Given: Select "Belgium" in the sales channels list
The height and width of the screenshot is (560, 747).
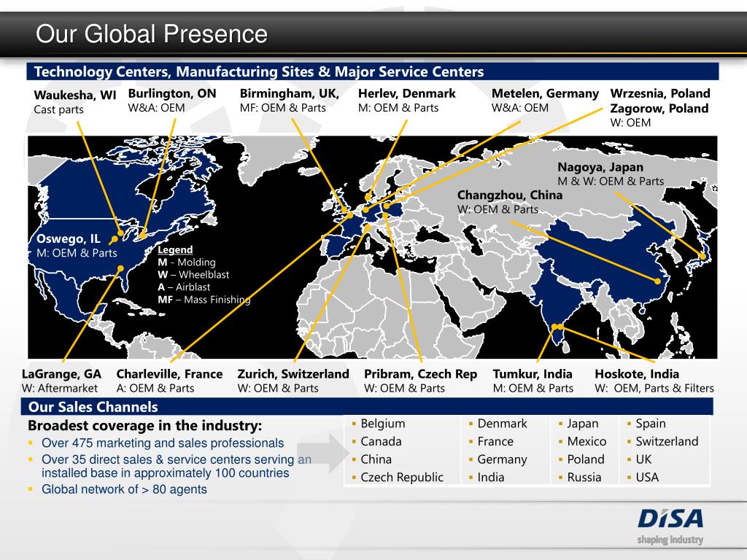Looking at the screenshot, I should 383,424.
